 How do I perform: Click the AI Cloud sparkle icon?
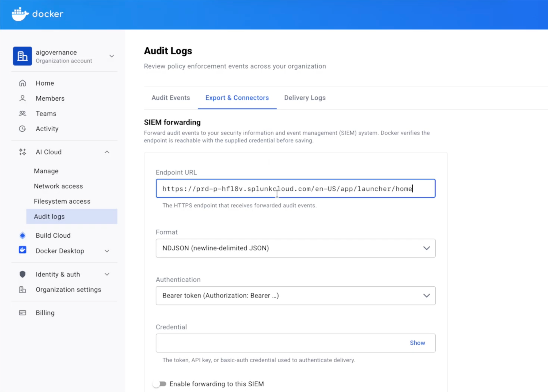click(x=22, y=152)
